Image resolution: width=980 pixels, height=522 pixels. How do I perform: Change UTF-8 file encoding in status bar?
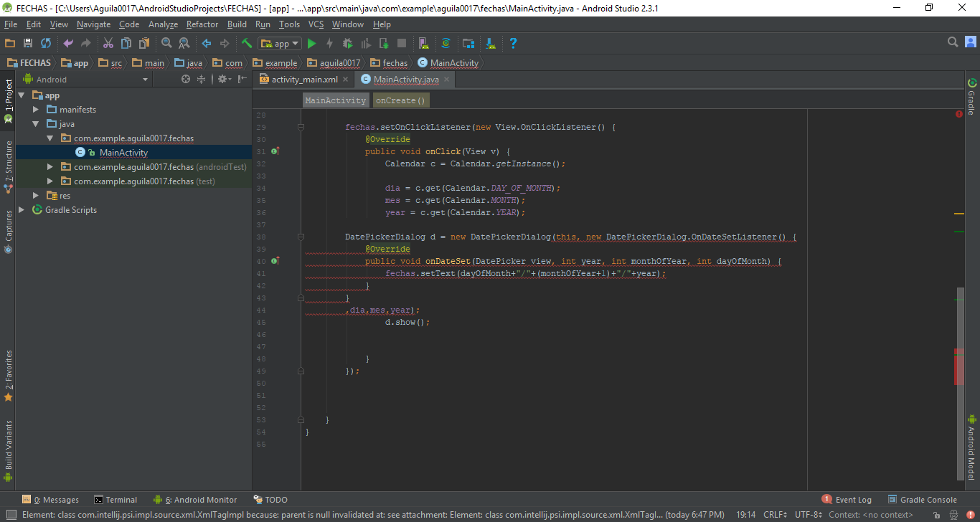[809, 515]
